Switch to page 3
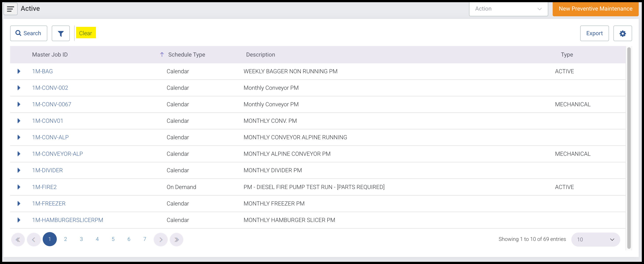Screen dimensions: 644x264 coord(81,239)
